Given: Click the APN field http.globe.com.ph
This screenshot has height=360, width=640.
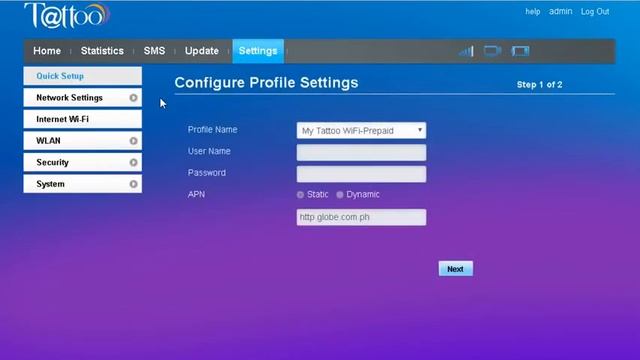Looking at the screenshot, I should (x=361, y=217).
